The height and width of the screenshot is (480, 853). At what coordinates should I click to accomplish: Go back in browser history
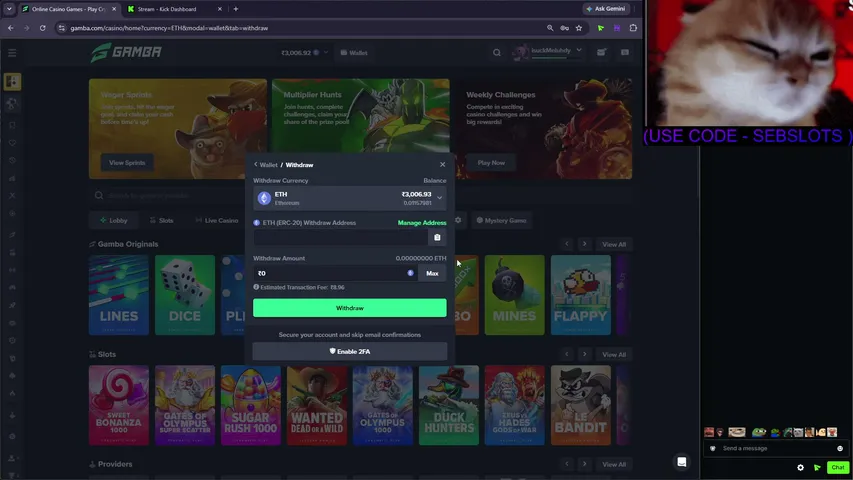[x=11, y=28]
